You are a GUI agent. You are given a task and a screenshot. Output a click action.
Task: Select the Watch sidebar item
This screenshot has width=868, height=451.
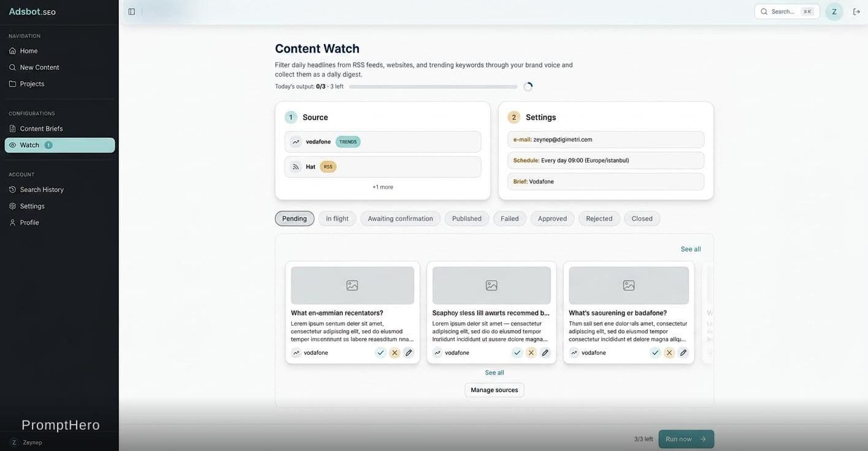tap(60, 145)
